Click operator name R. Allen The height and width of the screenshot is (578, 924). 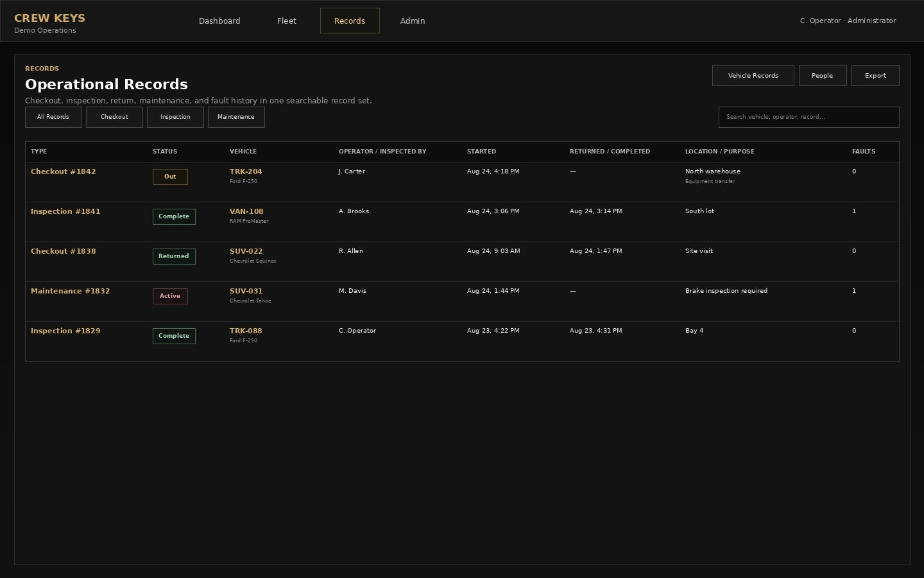[x=351, y=251]
